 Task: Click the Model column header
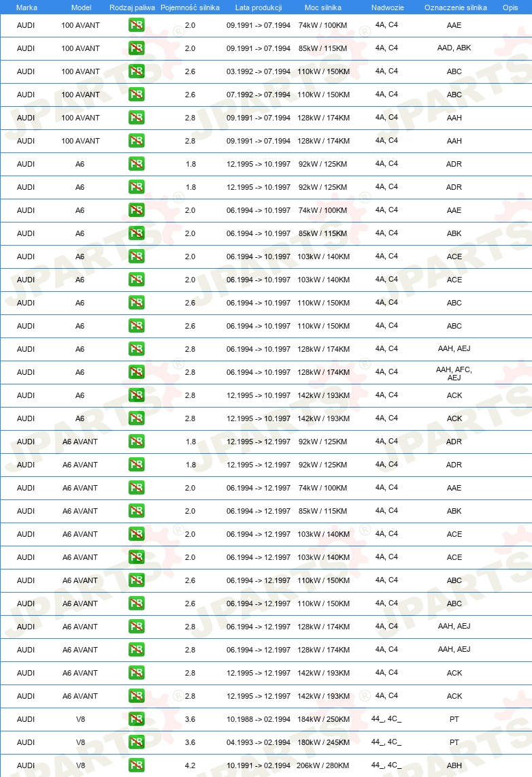[x=81, y=7]
